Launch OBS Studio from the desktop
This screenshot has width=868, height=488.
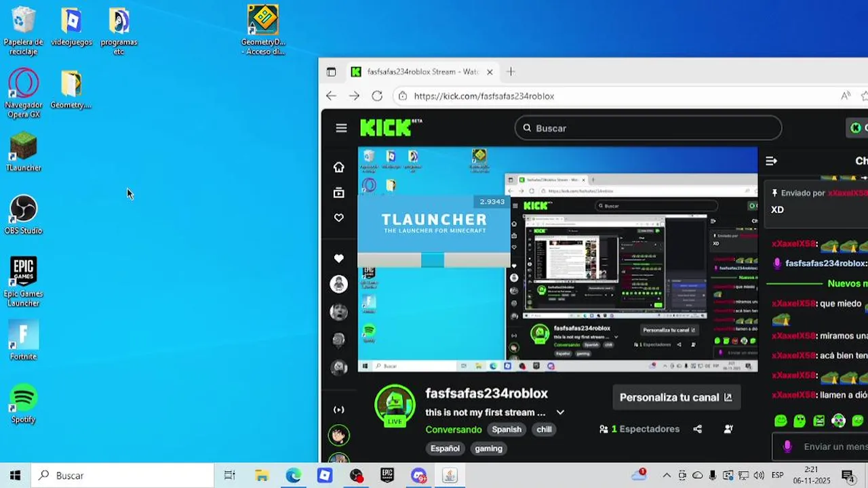pyautogui.click(x=24, y=216)
